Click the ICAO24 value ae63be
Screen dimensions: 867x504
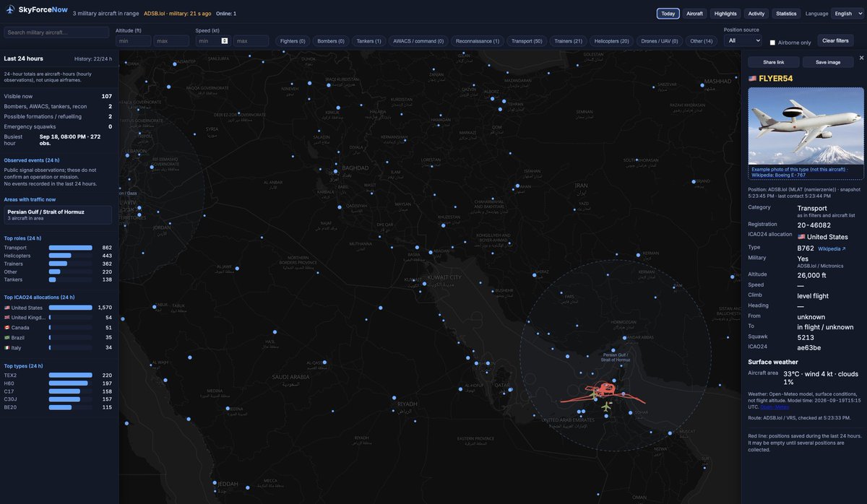pyautogui.click(x=809, y=347)
